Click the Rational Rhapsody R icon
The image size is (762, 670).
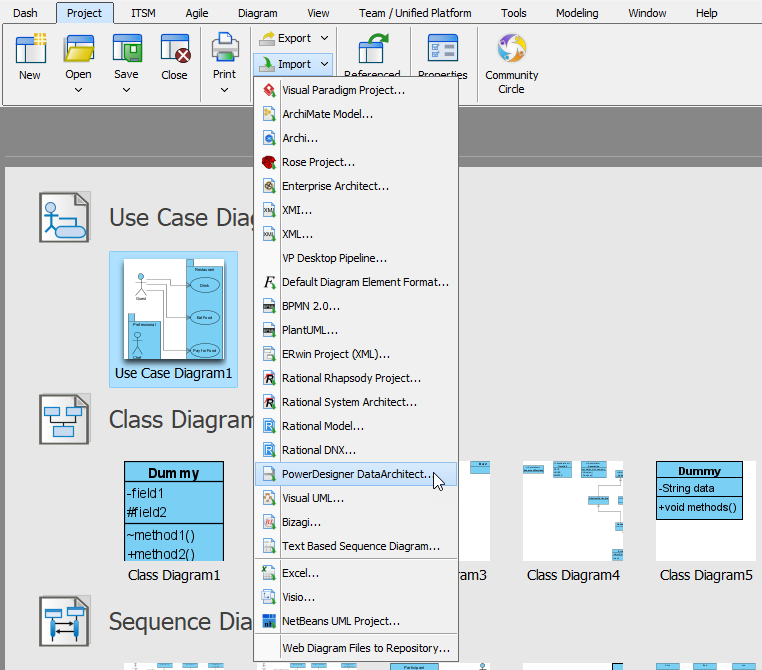(269, 378)
